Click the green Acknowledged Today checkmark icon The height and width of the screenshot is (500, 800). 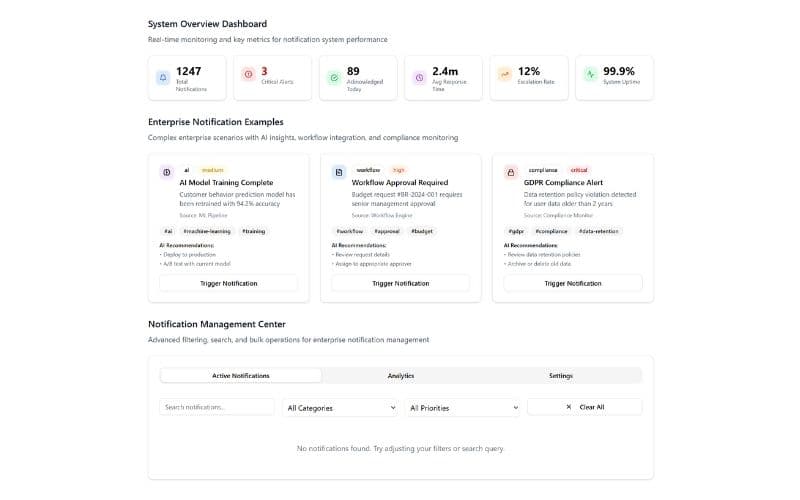click(x=334, y=76)
